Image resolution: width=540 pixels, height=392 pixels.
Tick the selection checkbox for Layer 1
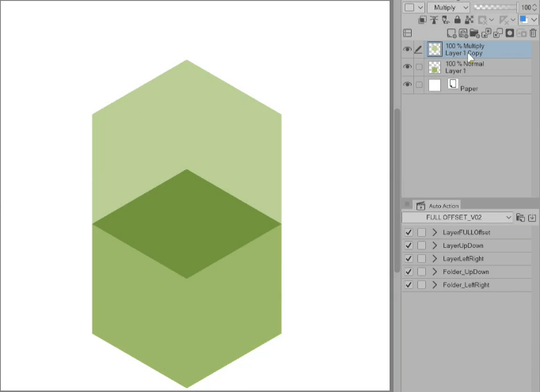[x=419, y=67]
